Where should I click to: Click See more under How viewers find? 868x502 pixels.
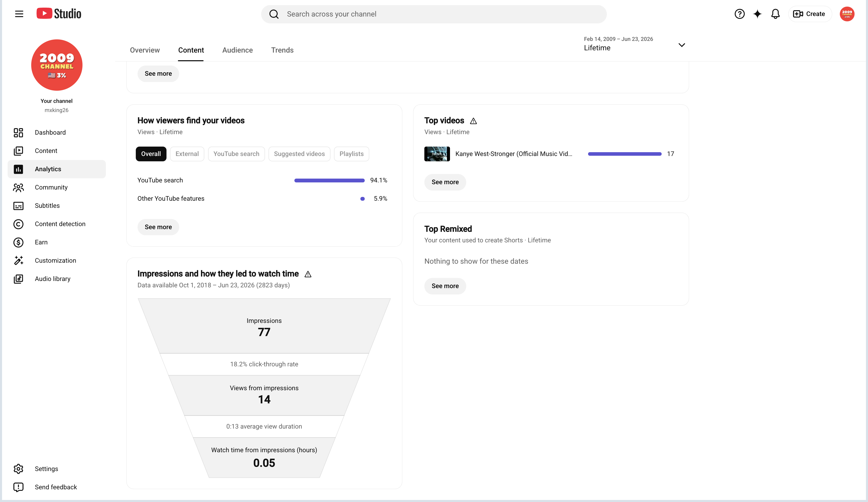pos(158,227)
